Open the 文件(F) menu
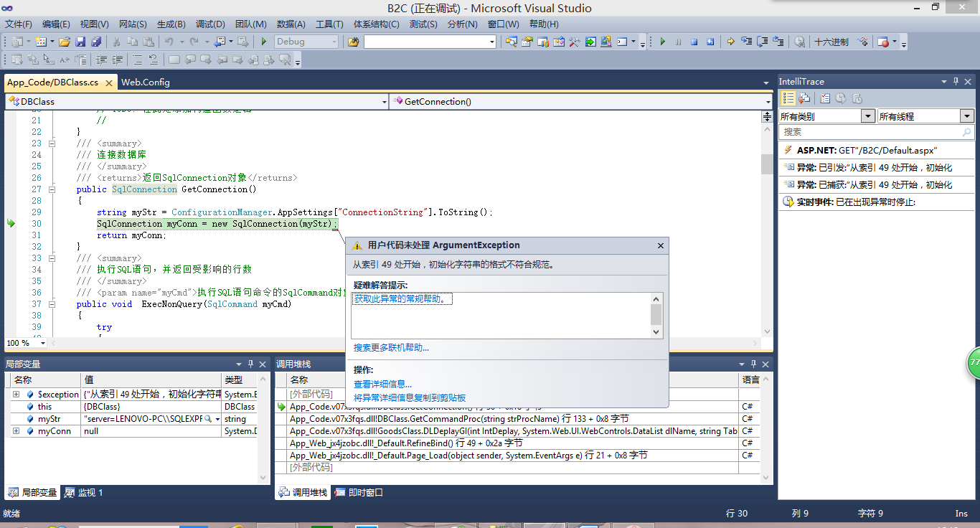Image resolution: width=980 pixels, height=528 pixels. coord(18,24)
